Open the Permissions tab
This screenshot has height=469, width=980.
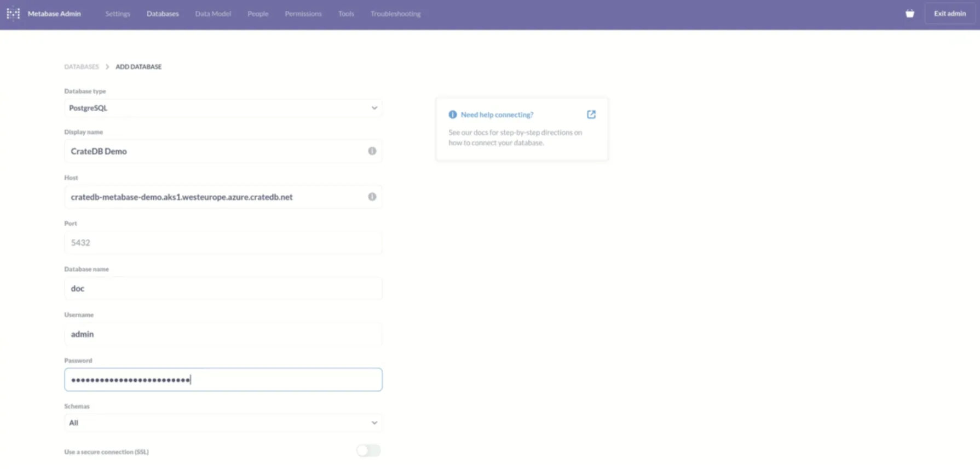(303, 14)
